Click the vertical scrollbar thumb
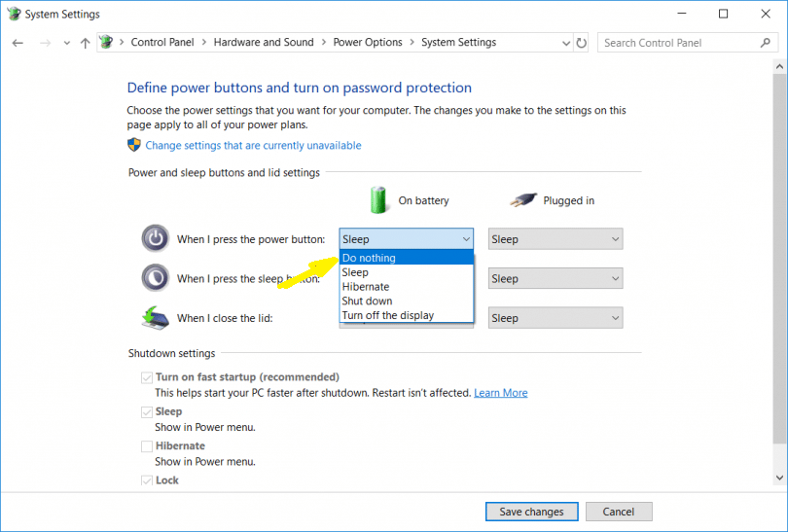 [779, 259]
